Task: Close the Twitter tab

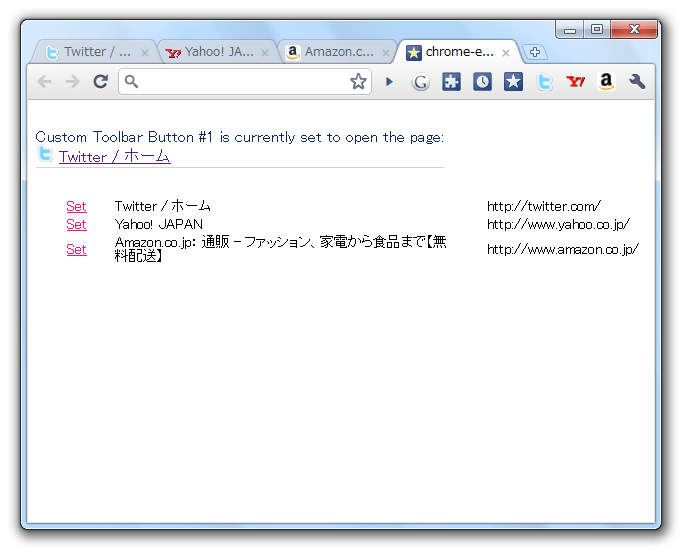Action: tap(145, 53)
